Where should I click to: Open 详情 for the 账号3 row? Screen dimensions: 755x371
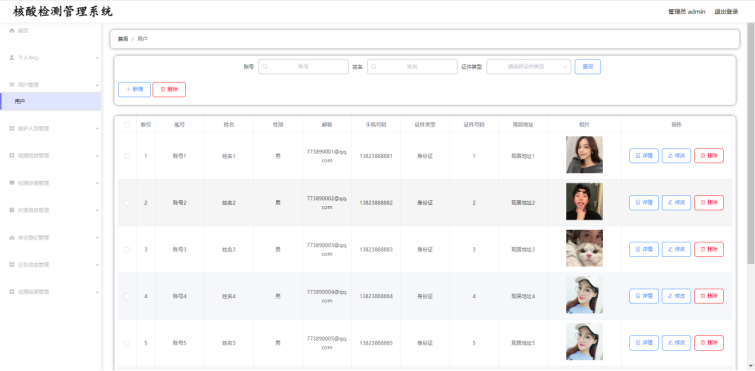click(644, 249)
